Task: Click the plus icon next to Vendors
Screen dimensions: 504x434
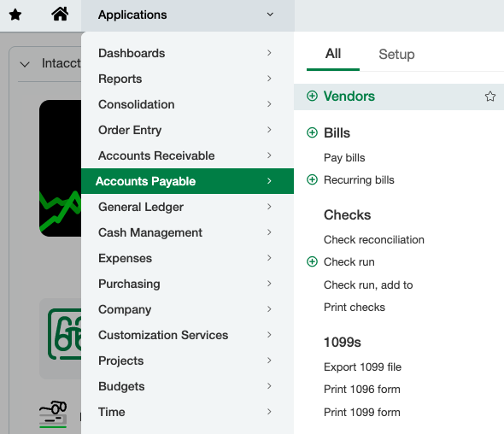Action: click(x=312, y=96)
